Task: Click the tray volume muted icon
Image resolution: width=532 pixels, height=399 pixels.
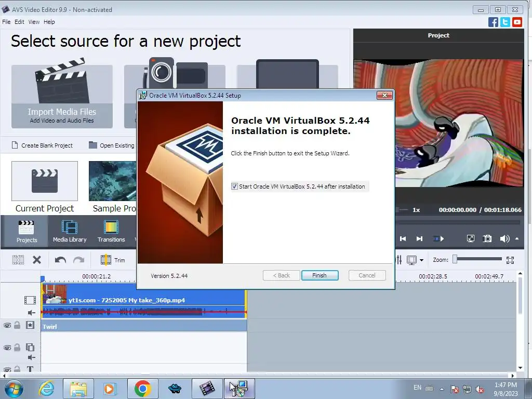Action: click(x=480, y=389)
